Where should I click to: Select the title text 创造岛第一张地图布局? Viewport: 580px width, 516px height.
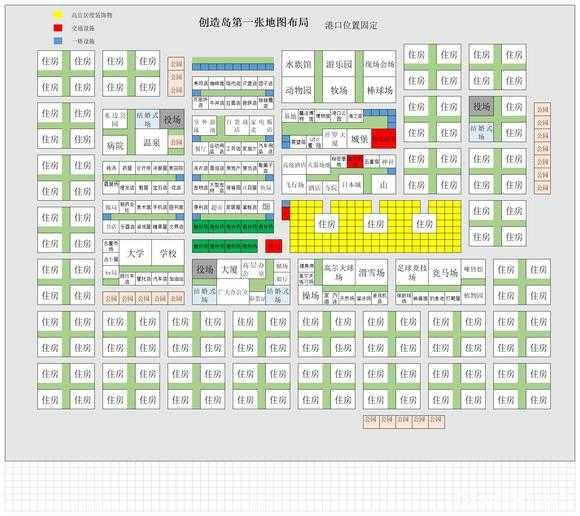(254, 22)
